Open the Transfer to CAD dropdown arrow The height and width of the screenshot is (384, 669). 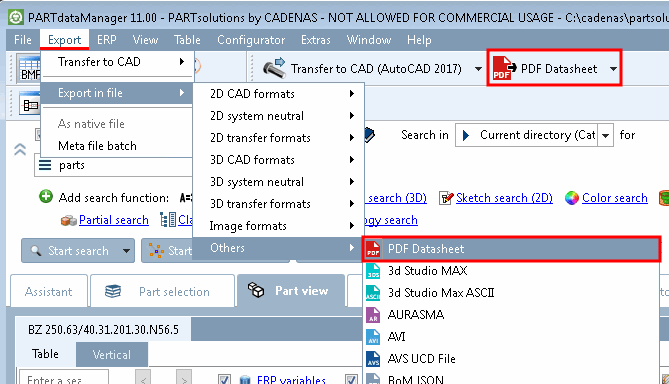tap(478, 69)
